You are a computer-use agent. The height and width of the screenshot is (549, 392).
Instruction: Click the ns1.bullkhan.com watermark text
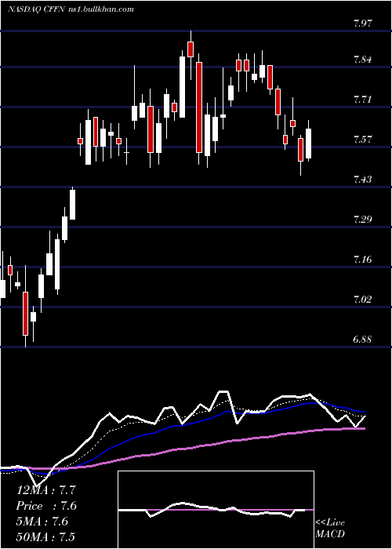tap(100, 9)
